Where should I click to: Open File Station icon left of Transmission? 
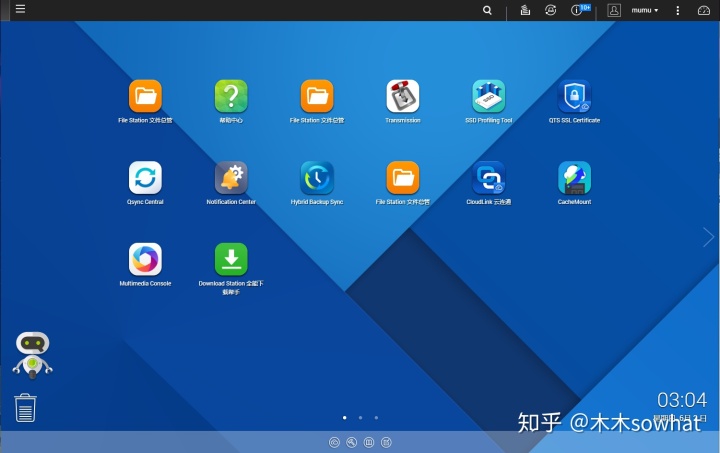coord(317,96)
